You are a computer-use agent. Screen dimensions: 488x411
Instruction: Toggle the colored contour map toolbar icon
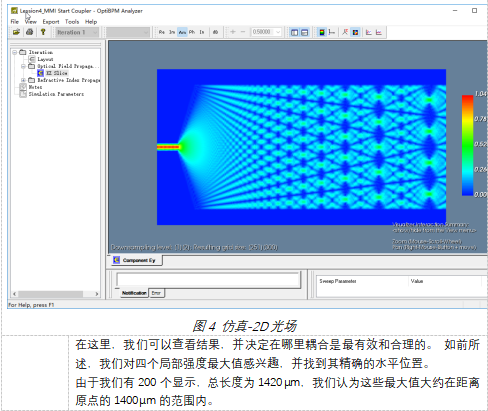tap(356, 32)
